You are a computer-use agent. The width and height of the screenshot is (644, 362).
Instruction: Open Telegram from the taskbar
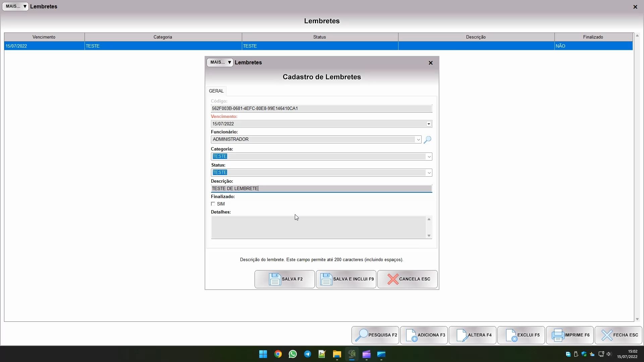(x=307, y=354)
